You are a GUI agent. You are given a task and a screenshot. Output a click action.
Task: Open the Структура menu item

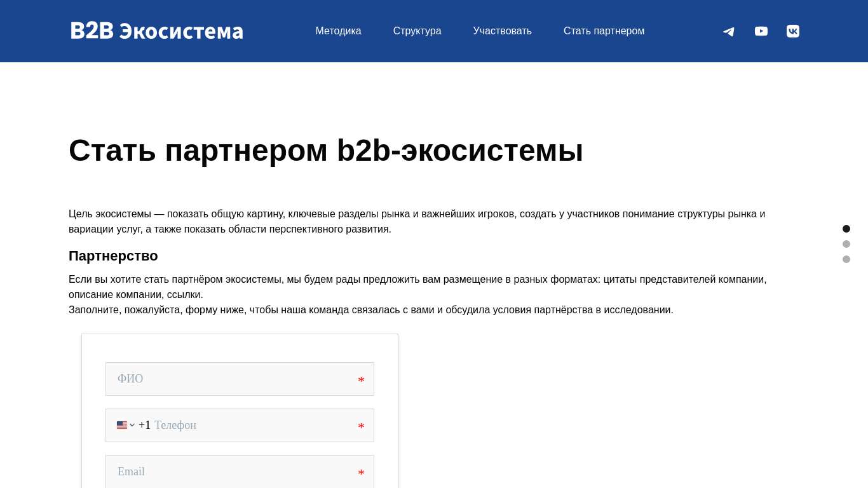point(417,30)
